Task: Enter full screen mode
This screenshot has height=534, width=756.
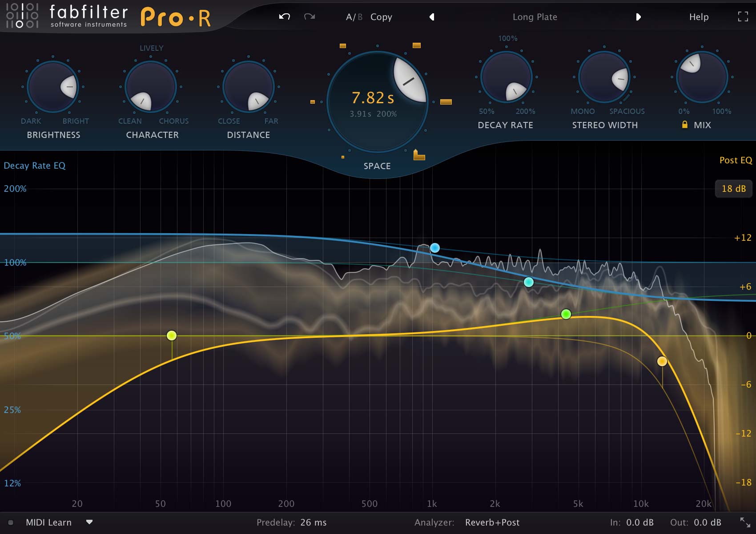Action: pos(743,17)
